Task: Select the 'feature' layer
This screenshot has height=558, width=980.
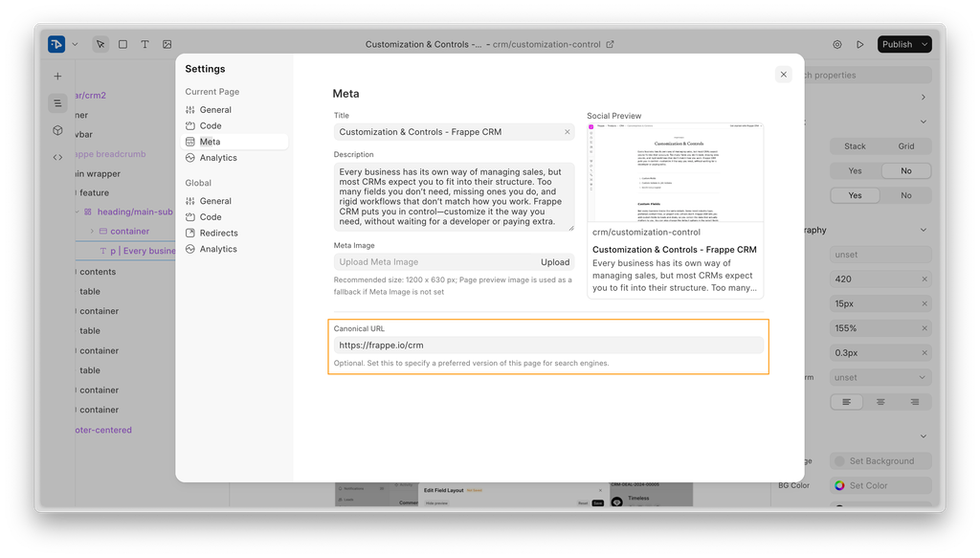Action: pos(94,193)
